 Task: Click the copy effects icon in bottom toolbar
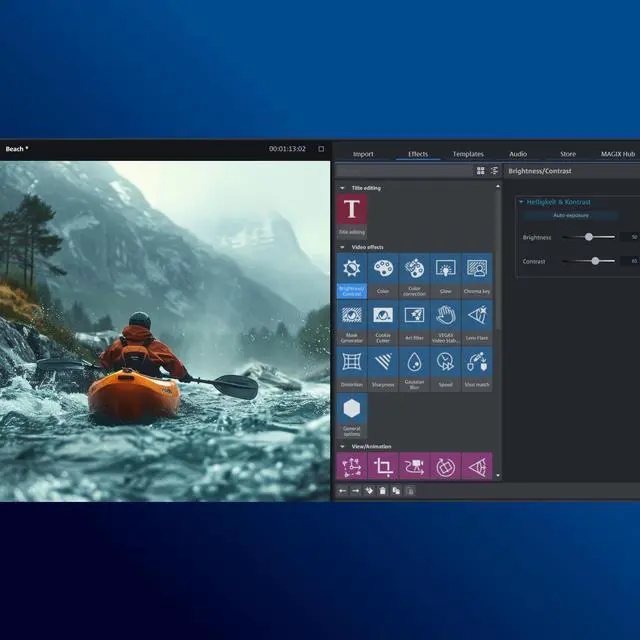[396, 491]
